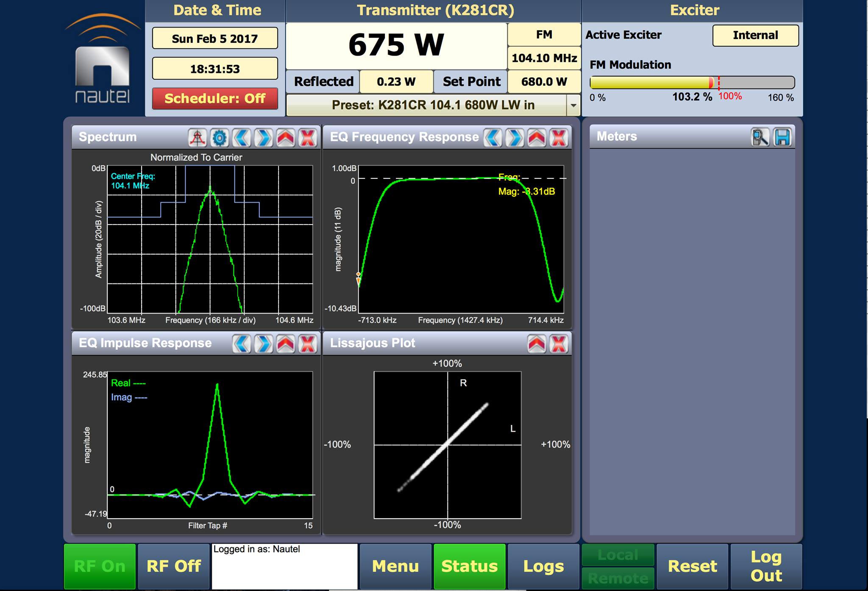The width and height of the screenshot is (868, 591).
Task: Click the Spectrum plot area
Action: [210, 239]
